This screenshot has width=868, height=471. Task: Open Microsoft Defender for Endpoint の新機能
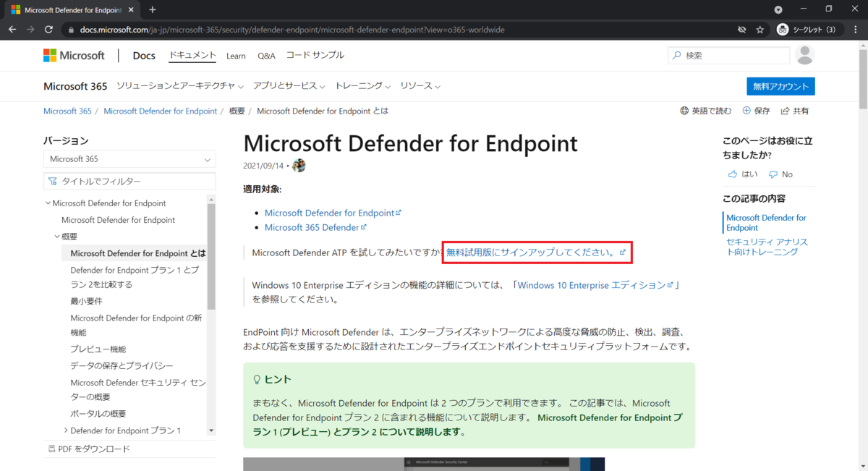pyautogui.click(x=136, y=325)
